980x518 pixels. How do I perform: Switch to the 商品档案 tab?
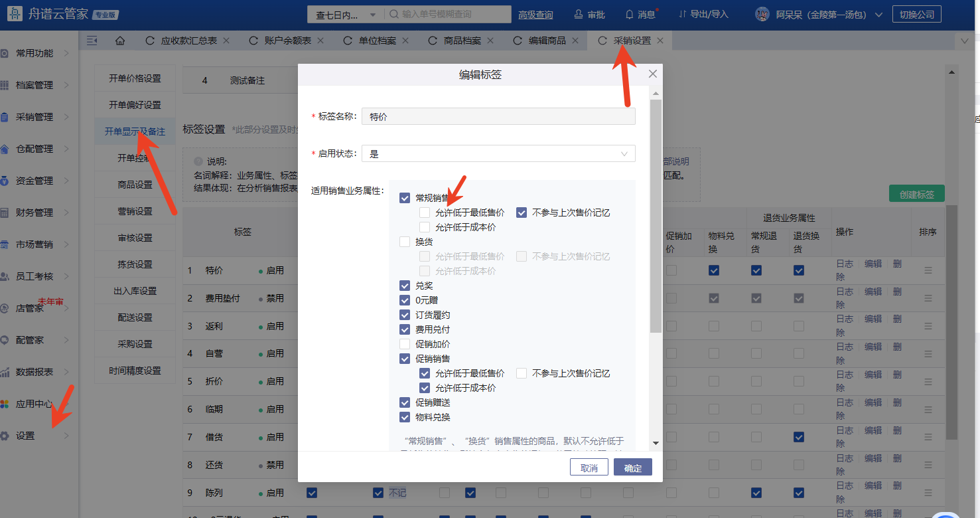(x=462, y=41)
